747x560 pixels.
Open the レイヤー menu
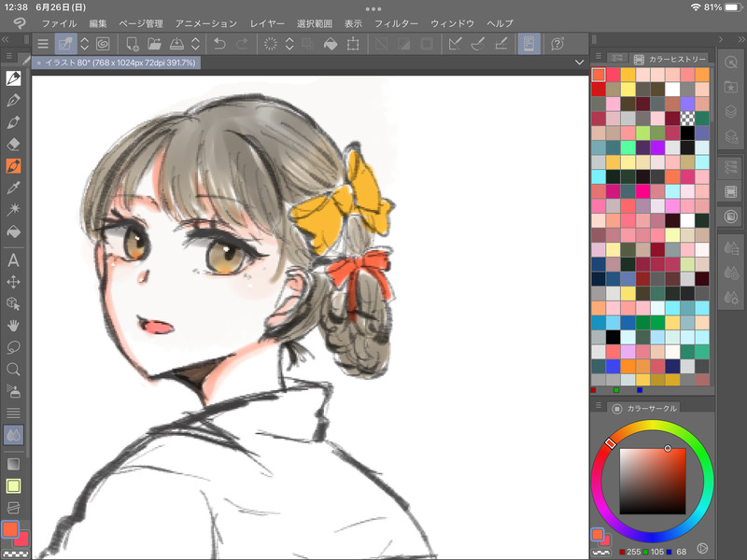tap(267, 23)
